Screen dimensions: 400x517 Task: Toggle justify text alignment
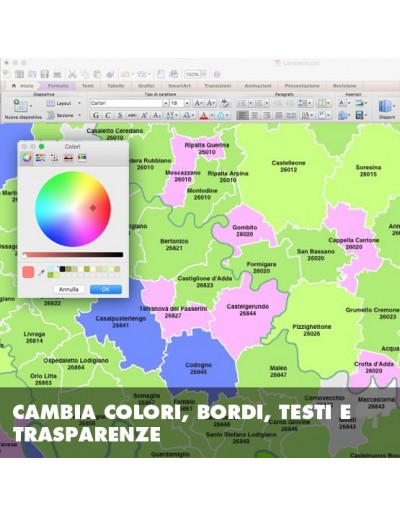pos(279,115)
